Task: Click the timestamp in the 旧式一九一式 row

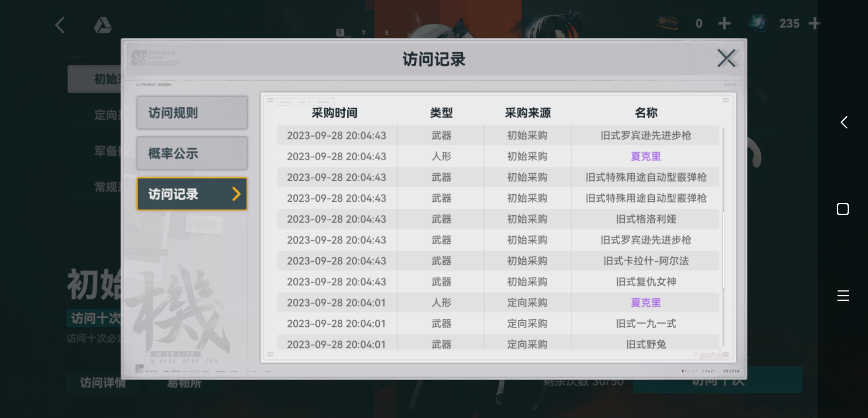Action: (337, 324)
